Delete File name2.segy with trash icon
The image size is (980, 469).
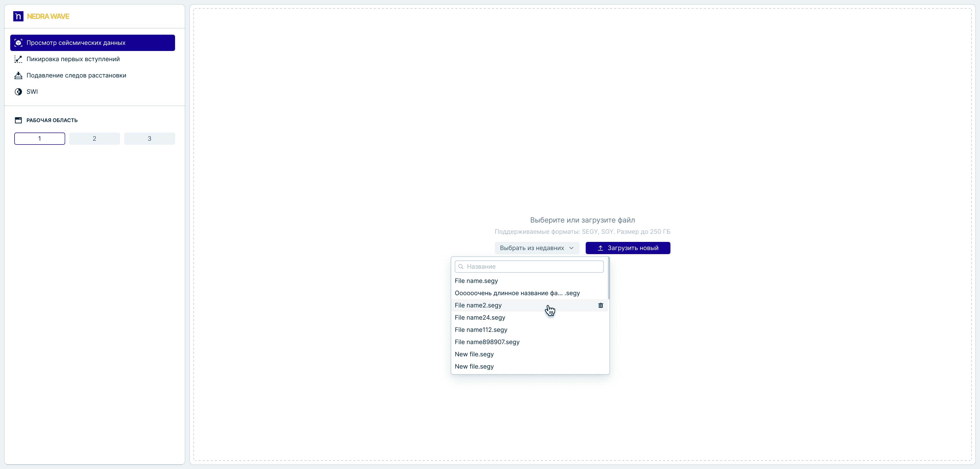coord(600,305)
